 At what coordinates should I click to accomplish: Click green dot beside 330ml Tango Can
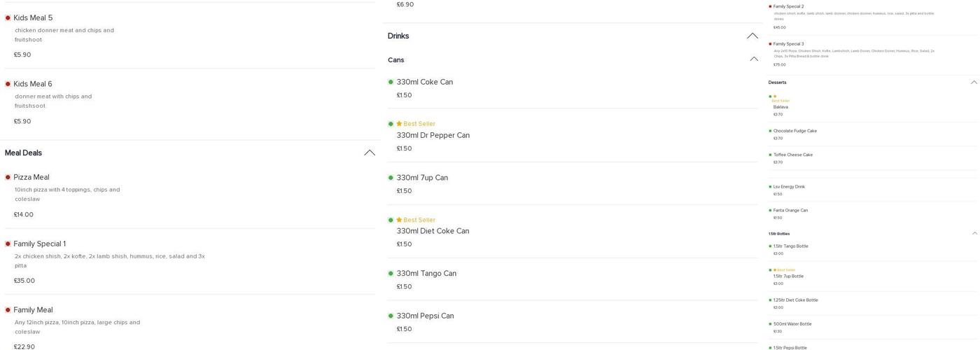[391, 274]
